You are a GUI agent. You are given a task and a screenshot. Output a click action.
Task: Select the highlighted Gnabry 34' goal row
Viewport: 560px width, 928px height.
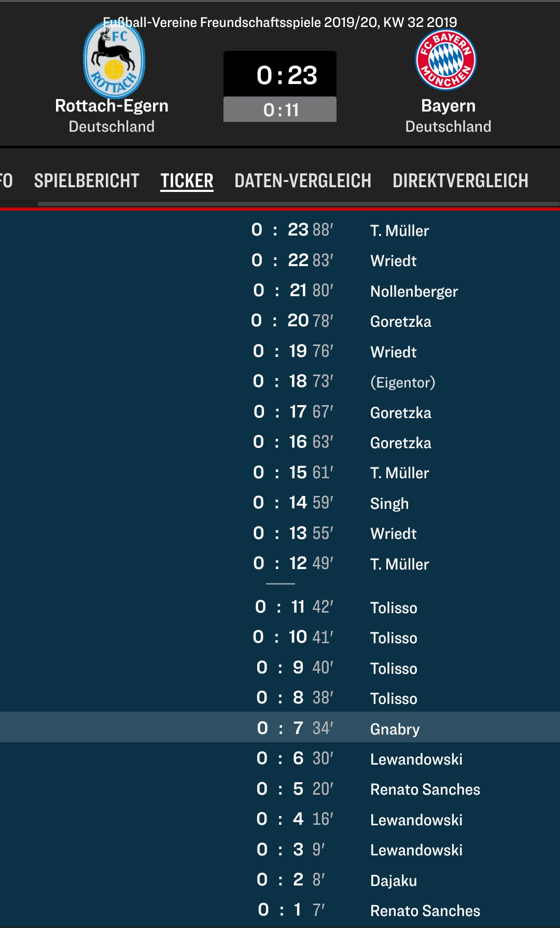point(280,727)
